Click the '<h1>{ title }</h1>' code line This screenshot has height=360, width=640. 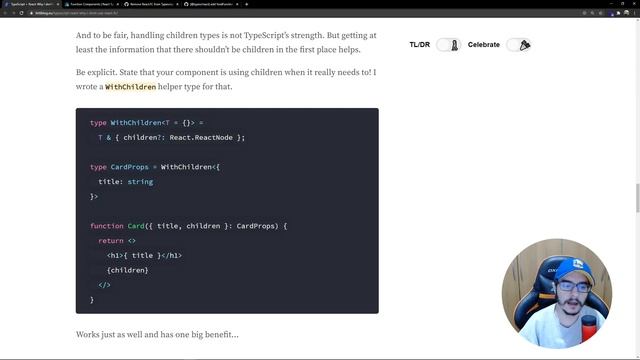[144, 256]
